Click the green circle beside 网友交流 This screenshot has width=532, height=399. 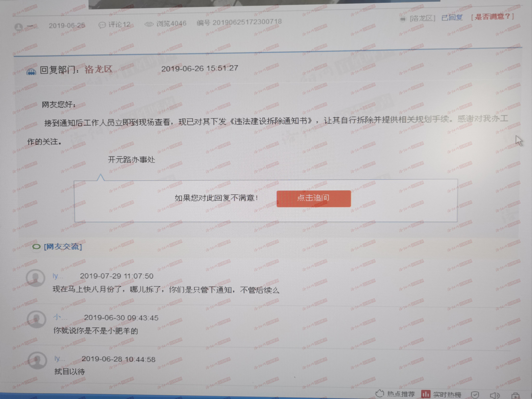pyautogui.click(x=36, y=247)
